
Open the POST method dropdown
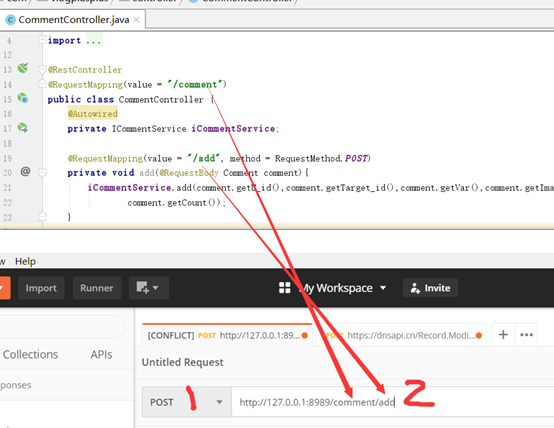187,402
